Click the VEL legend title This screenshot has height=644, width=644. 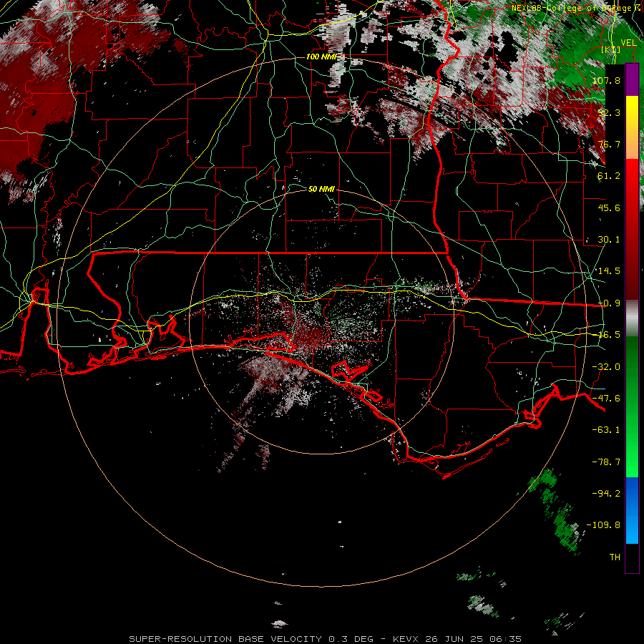coord(628,43)
